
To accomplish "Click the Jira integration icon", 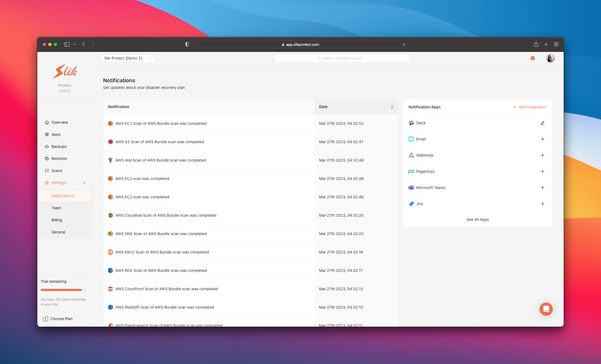I will [x=411, y=204].
